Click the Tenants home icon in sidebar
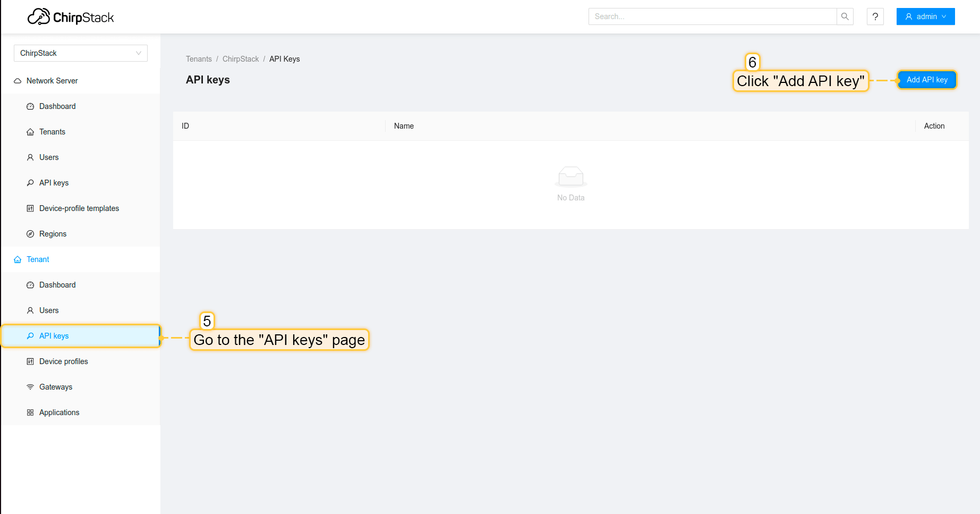Viewport: 980px width, 514px height. [x=30, y=132]
